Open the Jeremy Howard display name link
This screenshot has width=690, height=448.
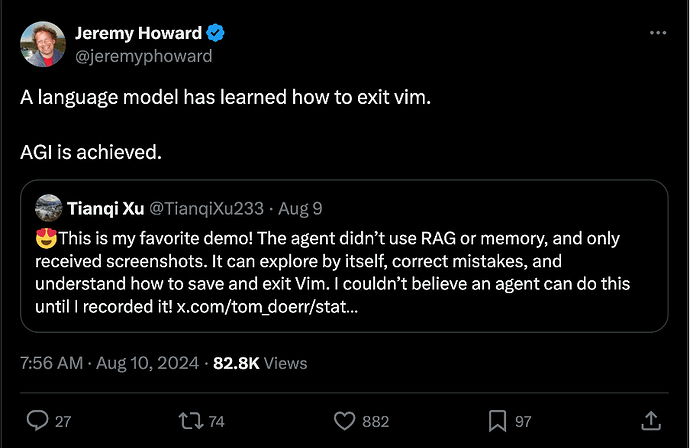pos(138,34)
